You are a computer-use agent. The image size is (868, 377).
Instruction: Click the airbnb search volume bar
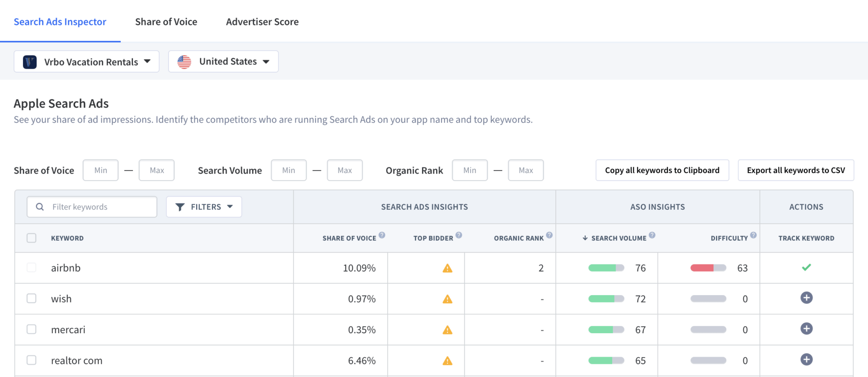pyautogui.click(x=606, y=268)
